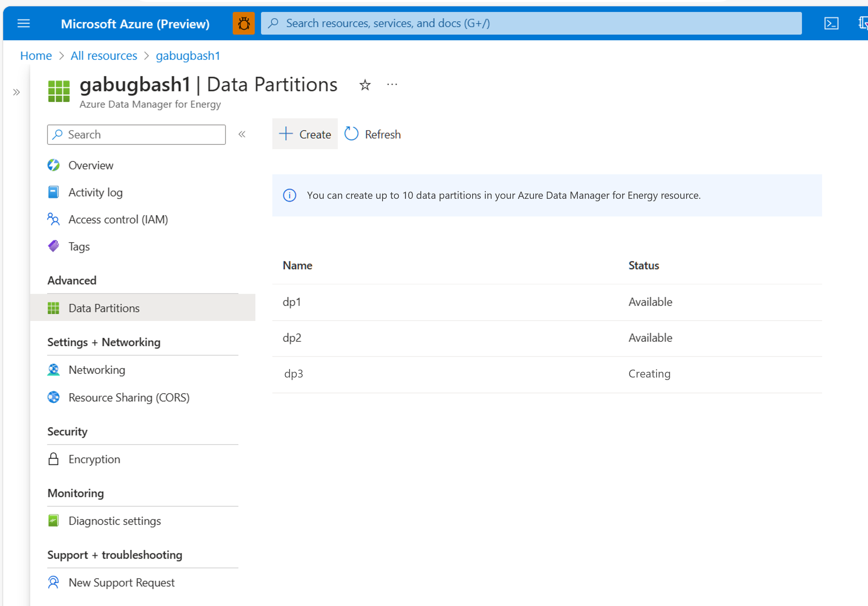Select Data Partitions in the sidebar

103,308
